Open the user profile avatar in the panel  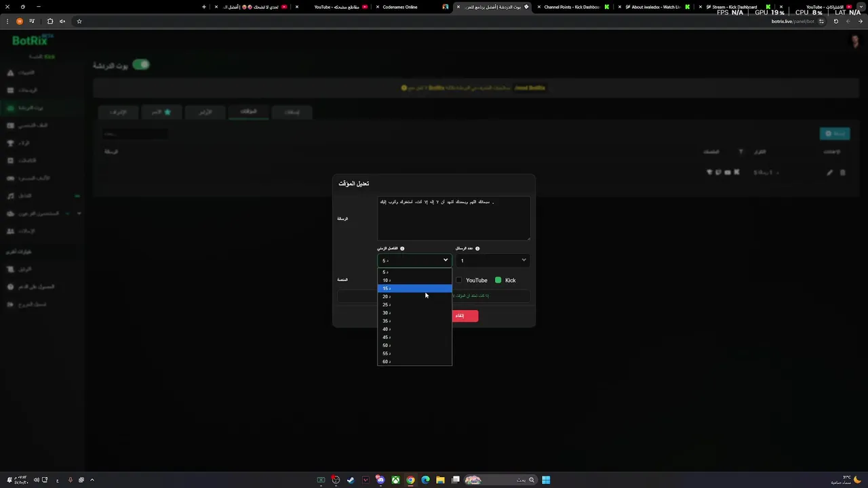click(x=855, y=42)
